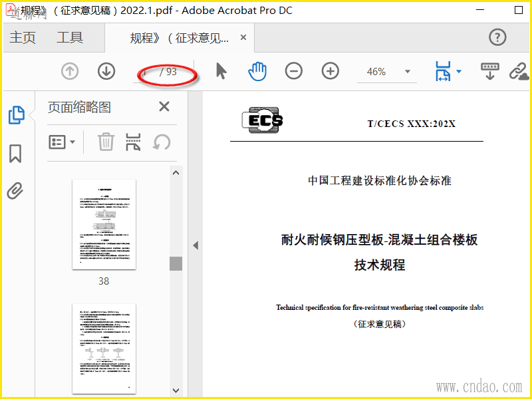Click the delete pages trash icon

[x=106, y=142]
